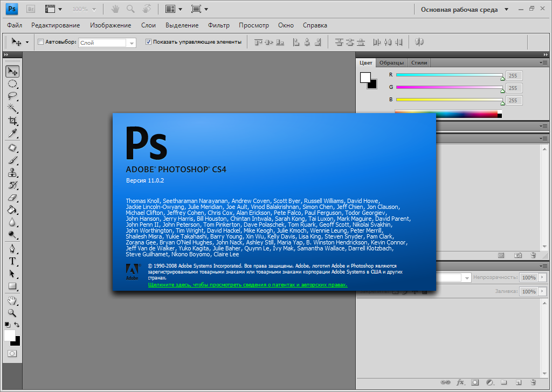Select the Zoom tool in the toolbox

click(12, 313)
